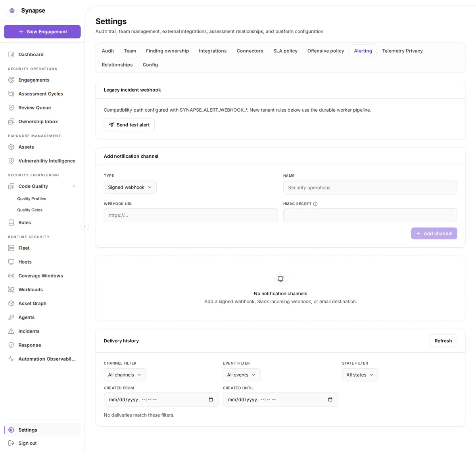Click the Review Queue shield icon

coord(11,107)
